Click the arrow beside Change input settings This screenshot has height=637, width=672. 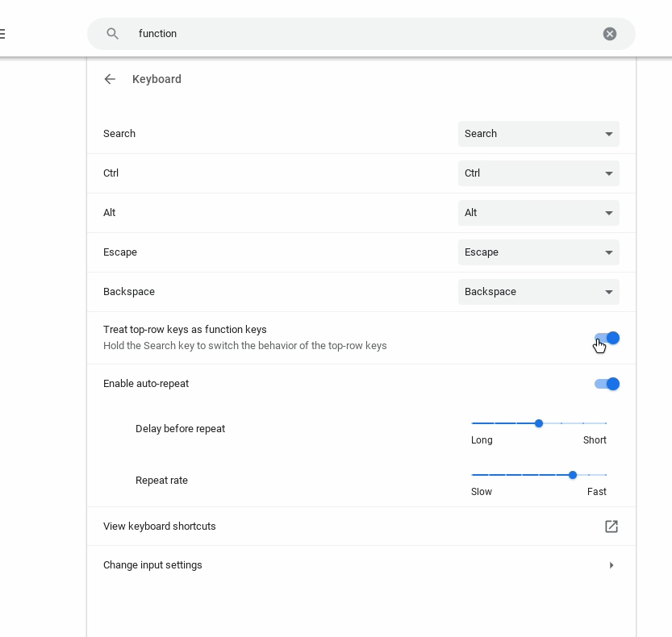coord(611,565)
